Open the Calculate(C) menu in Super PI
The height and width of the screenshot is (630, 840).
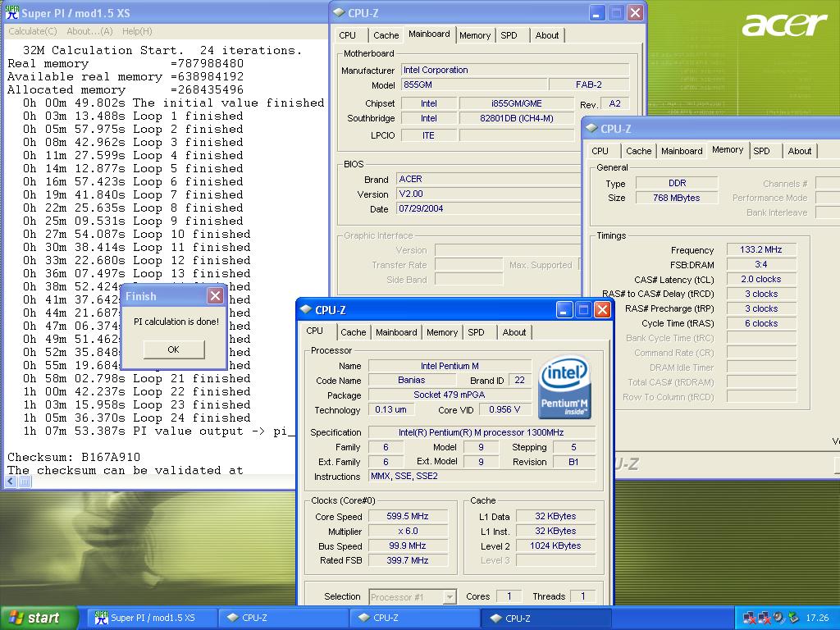click(33, 31)
